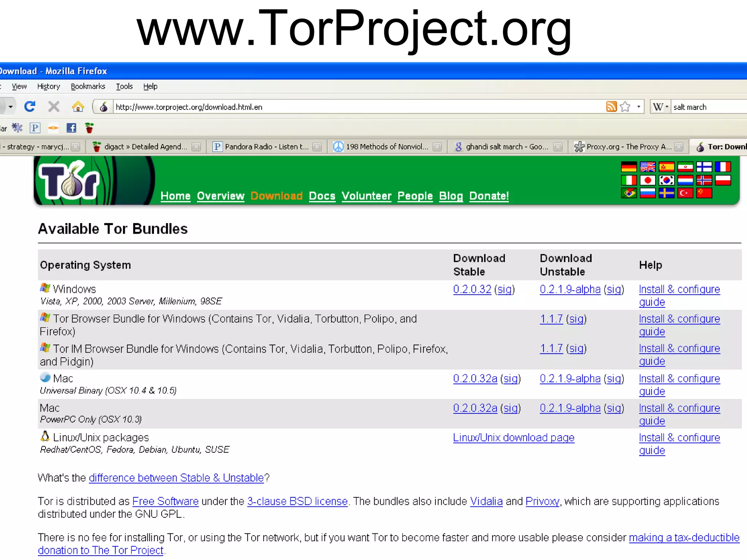This screenshot has height=560, width=747.
Task: Close the 198 Methods of Nonviol tab
Action: tap(437, 147)
